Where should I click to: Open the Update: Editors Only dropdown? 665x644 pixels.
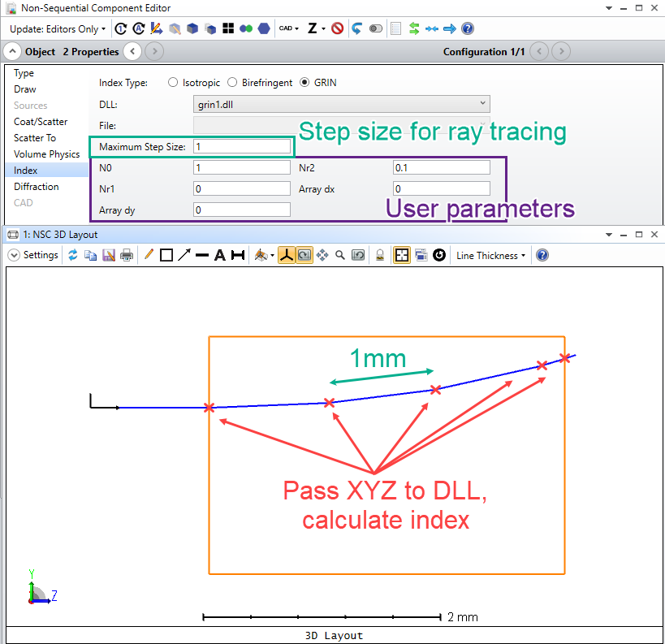(58, 29)
